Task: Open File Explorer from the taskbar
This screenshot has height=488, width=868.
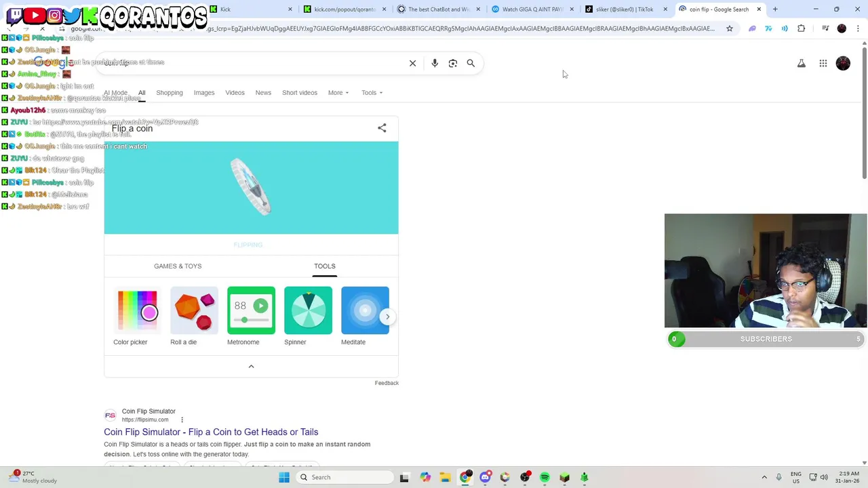Action: coord(446,477)
